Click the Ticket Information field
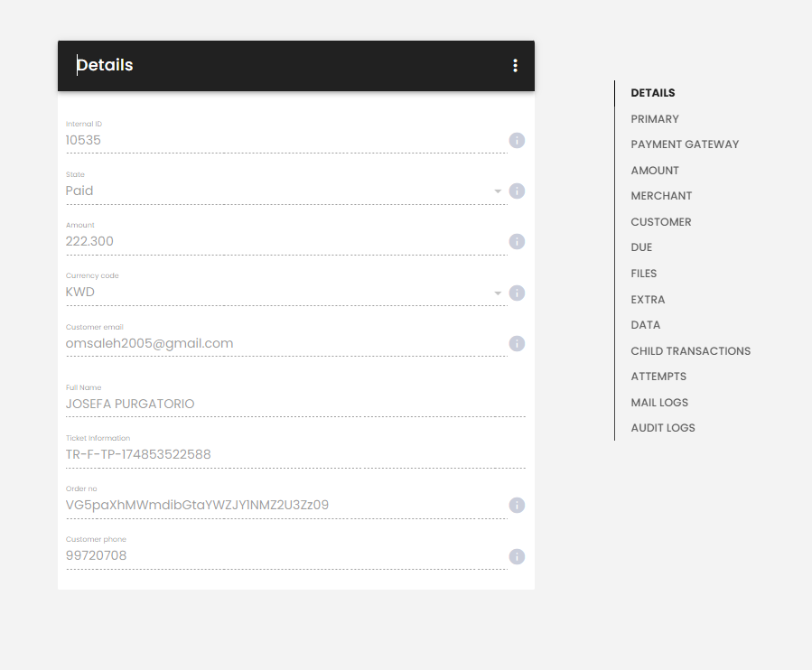The width and height of the screenshot is (812, 670). point(295,454)
